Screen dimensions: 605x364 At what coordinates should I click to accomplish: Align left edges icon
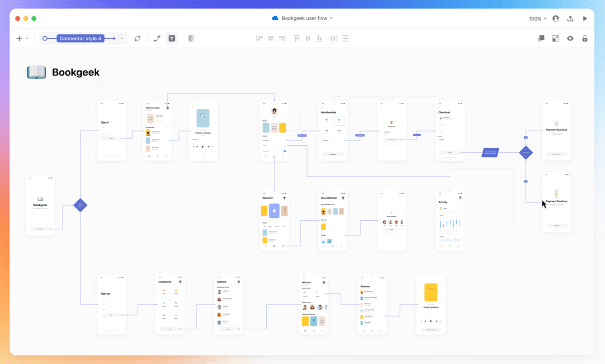260,38
